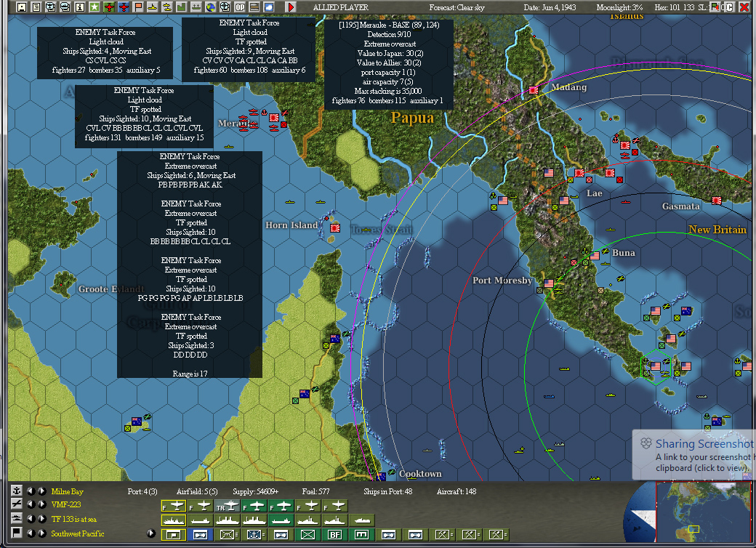Select previous air group left of VMF-223

point(31,504)
